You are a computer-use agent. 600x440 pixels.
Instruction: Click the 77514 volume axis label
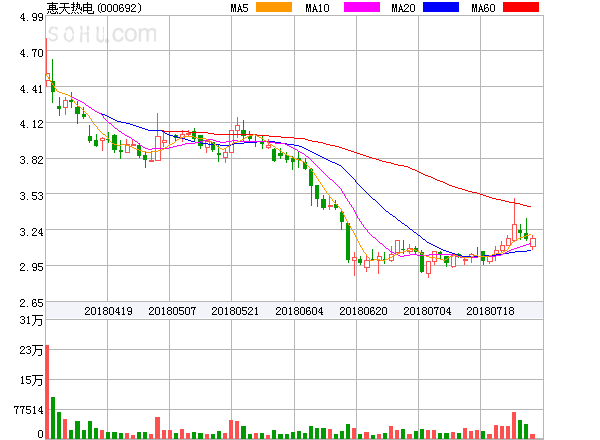(29, 410)
